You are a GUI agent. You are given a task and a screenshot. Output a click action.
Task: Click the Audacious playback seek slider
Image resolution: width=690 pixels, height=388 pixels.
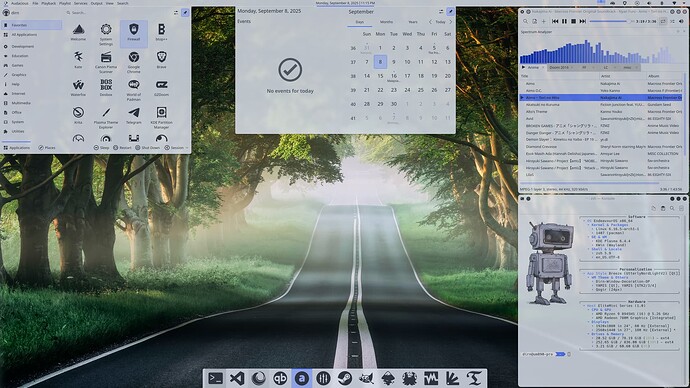(x=611, y=21)
